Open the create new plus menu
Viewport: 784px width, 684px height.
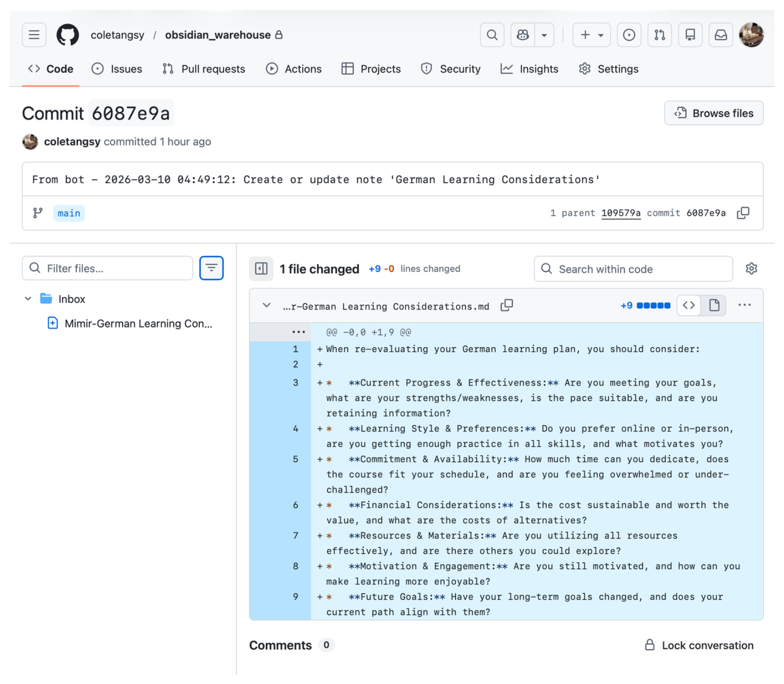coord(591,35)
